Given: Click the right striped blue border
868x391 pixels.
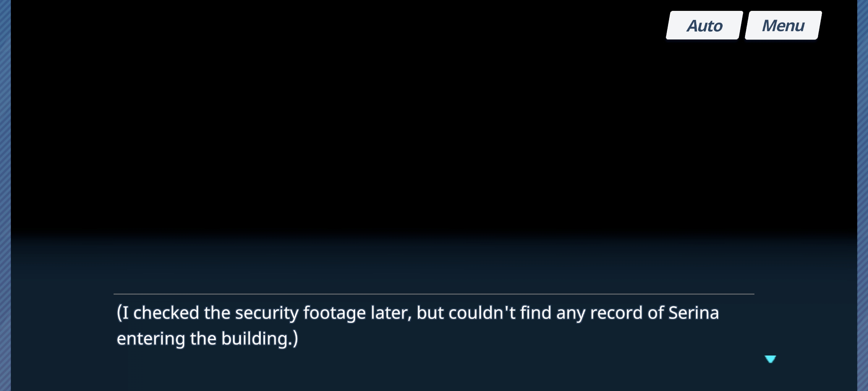Looking at the screenshot, I should click(863, 195).
